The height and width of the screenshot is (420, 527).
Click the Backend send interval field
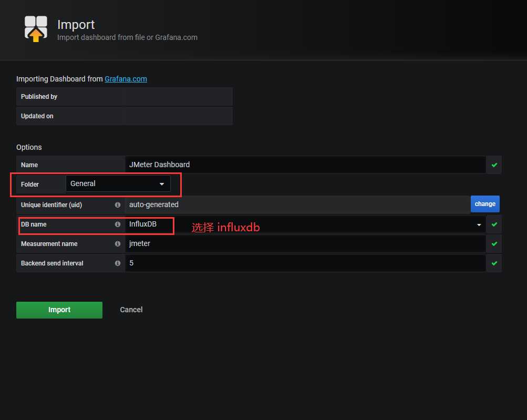[x=305, y=263]
